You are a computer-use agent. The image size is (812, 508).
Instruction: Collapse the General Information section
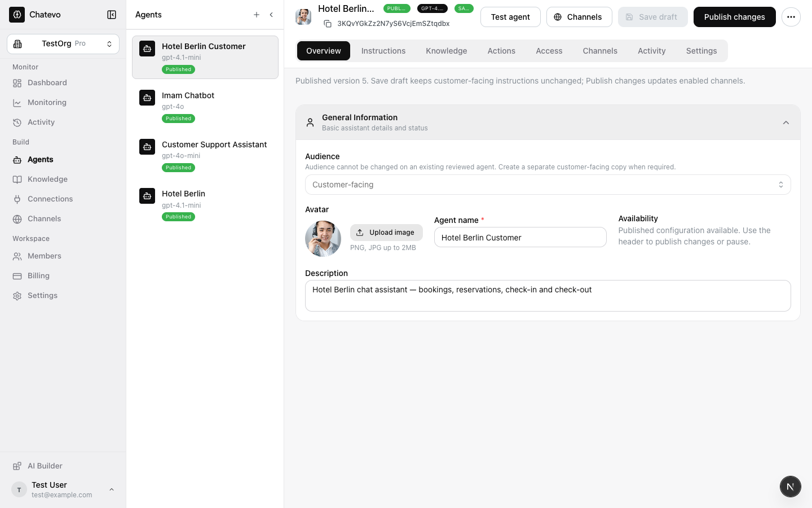coord(786,122)
